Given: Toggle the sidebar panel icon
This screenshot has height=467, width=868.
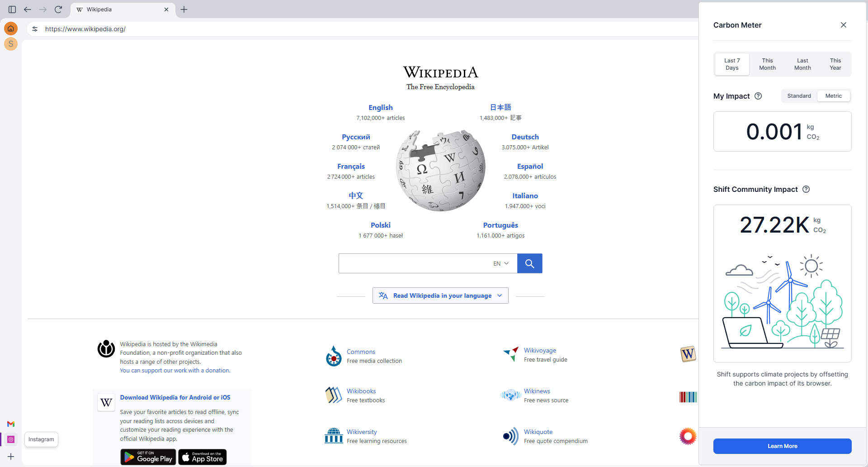Looking at the screenshot, I should (x=12, y=10).
